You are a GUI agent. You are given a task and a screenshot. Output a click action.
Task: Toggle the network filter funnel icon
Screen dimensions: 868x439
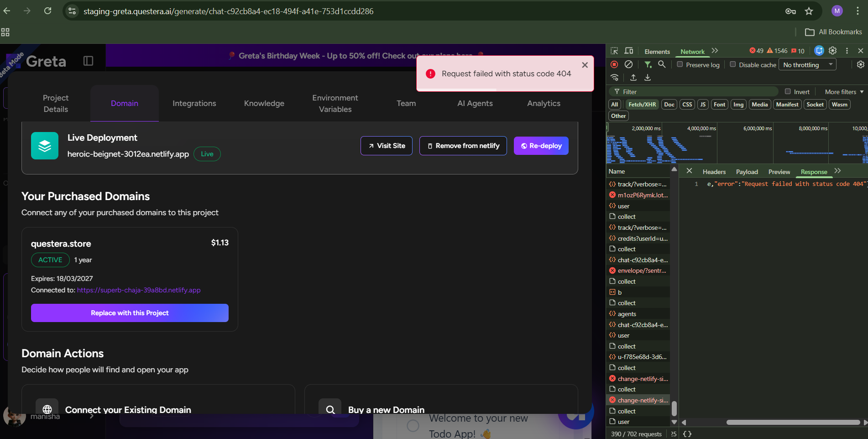tap(648, 64)
